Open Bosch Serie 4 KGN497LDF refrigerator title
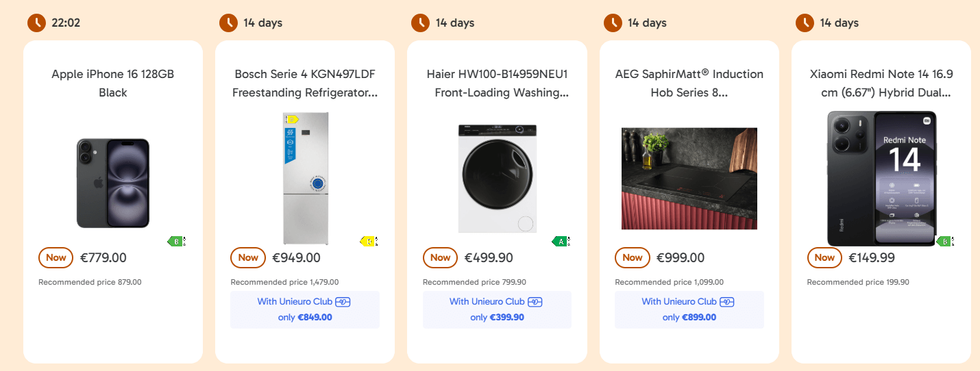Viewport: 980px width, 371px height. [x=305, y=84]
